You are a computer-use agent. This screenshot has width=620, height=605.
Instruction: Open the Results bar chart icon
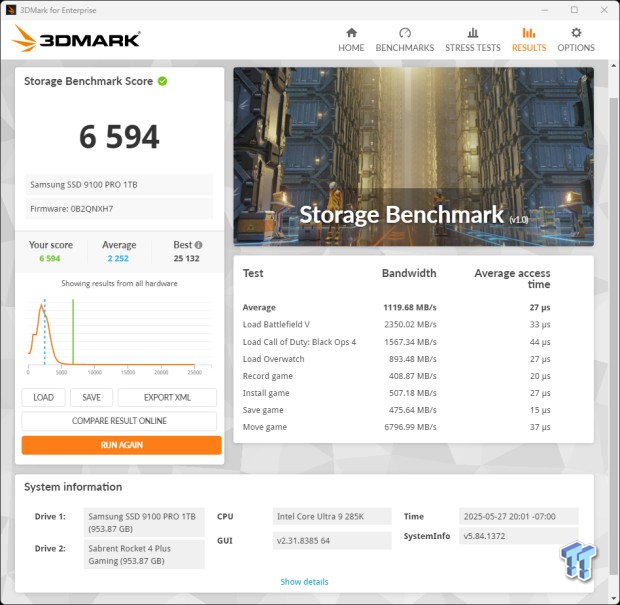coord(529,32)
